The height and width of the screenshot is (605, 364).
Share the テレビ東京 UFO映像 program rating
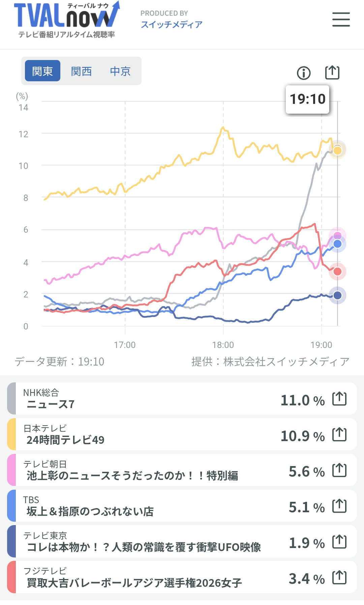(339, 542)
